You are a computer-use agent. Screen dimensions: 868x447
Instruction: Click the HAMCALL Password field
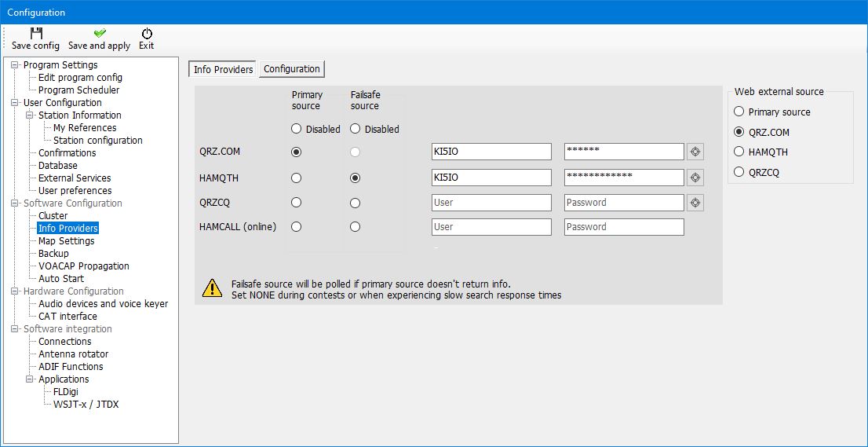tap(624, 227)
